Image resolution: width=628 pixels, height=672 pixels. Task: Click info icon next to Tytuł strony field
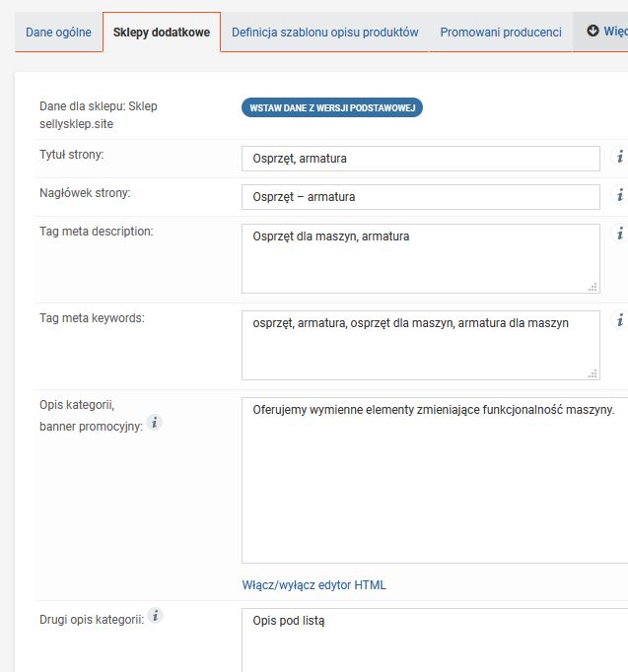(x=620, y=157)
